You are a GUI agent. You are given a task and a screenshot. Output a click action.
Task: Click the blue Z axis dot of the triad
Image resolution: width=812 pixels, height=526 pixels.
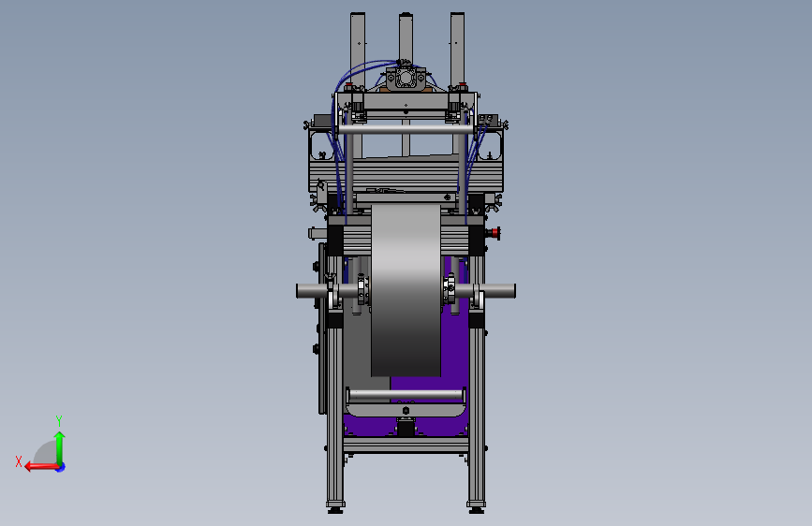pyautogui.click(x=61, y=467)
